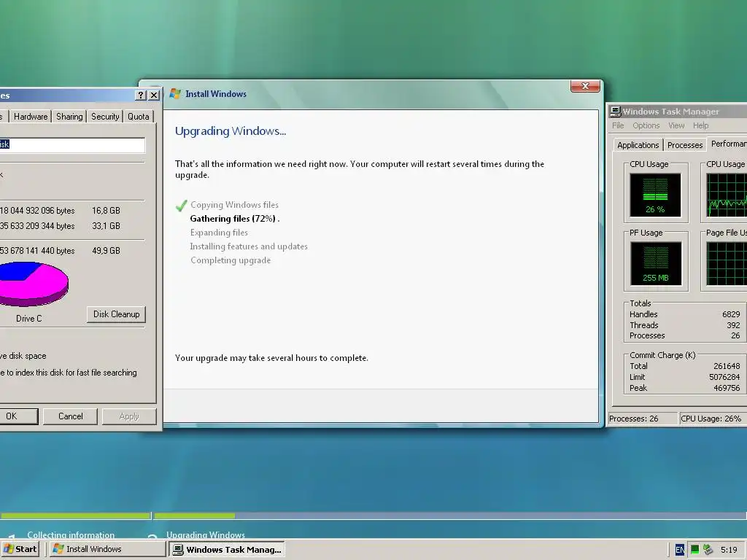
Task: Switch to Install Windows taskbar button
Action: click(x=108, y=549)
